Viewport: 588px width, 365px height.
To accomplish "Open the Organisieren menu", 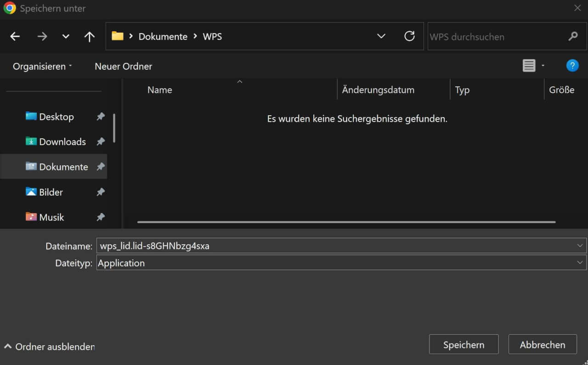I will coord(42,66).
